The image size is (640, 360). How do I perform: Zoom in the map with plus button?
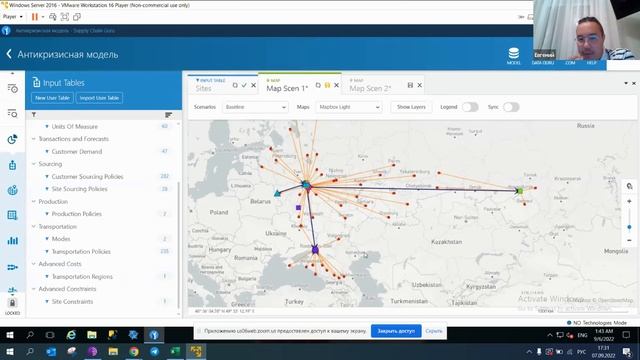[x=629, y=201]
